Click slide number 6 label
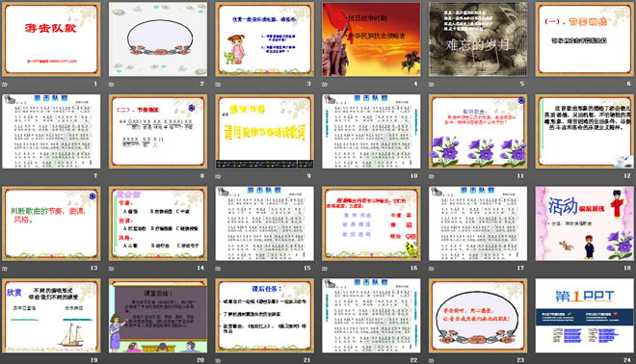The image size is (636, 364). click(x=628, y=84)
